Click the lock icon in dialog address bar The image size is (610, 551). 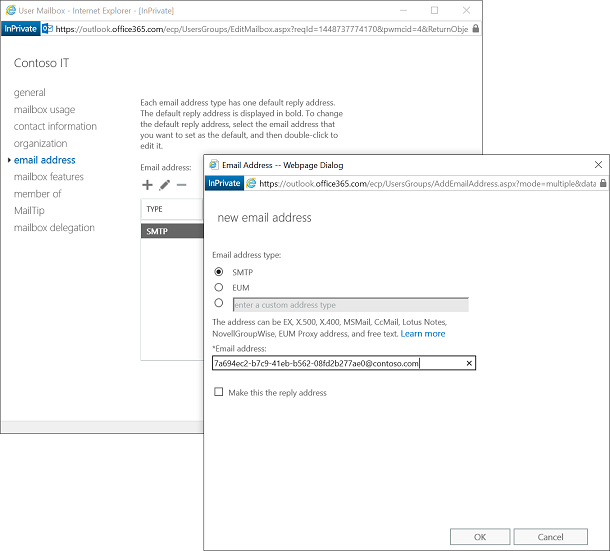601,184
